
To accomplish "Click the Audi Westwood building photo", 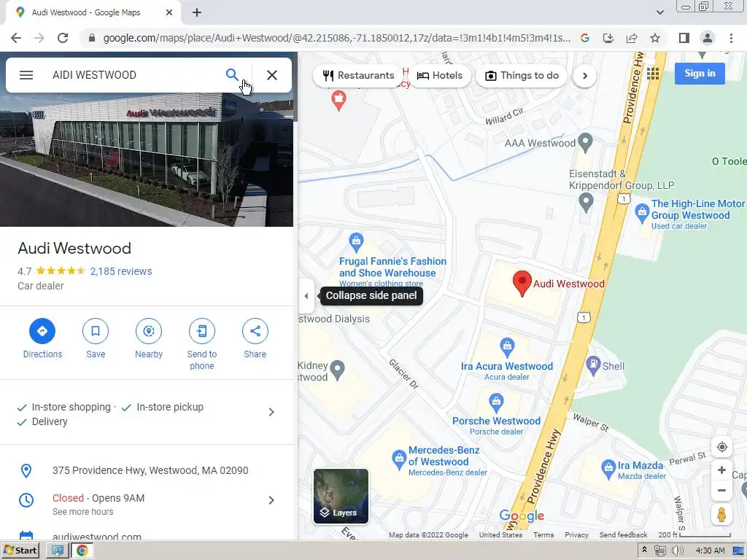I will pyautogui.click(x=146, y=160).
